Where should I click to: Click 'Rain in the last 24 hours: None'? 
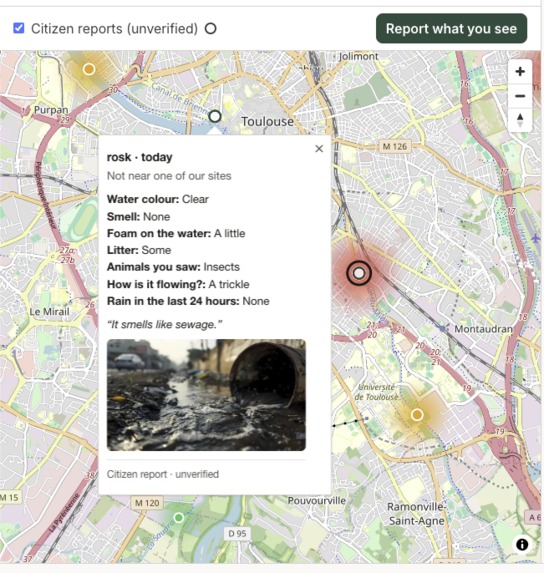pyautogui.click(x=188, y=301)
